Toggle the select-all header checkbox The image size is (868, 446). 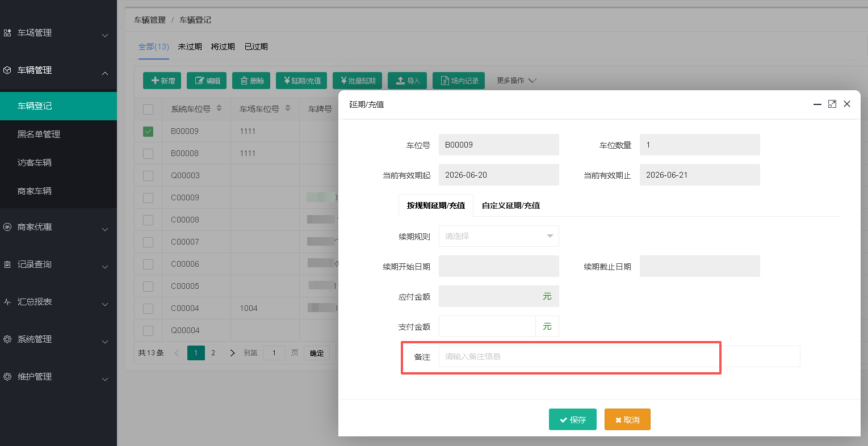148,109
